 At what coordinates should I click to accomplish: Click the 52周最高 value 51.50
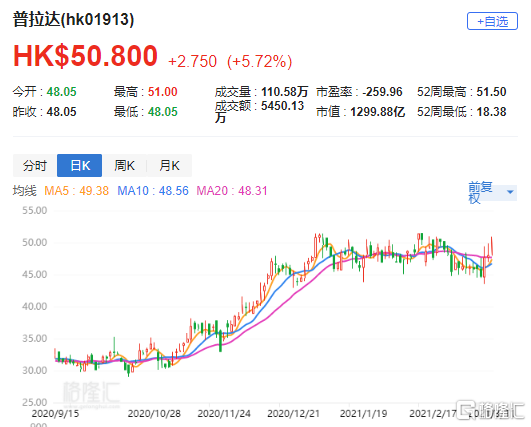(491, 92)
